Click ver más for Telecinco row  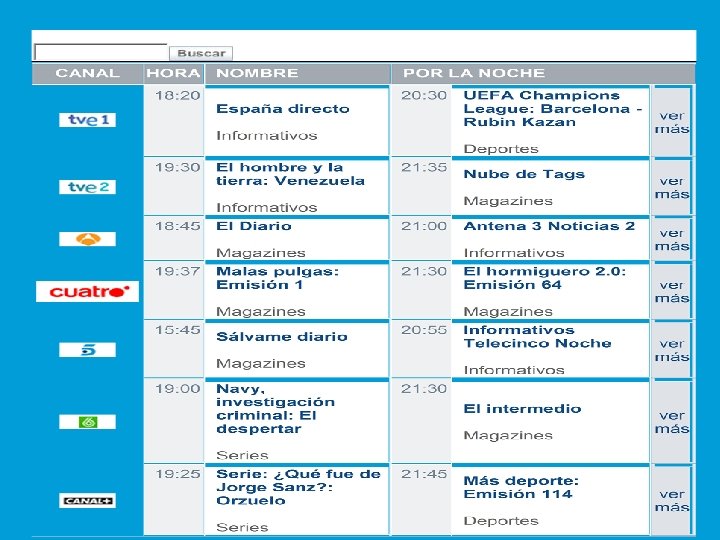coord(672,350)
